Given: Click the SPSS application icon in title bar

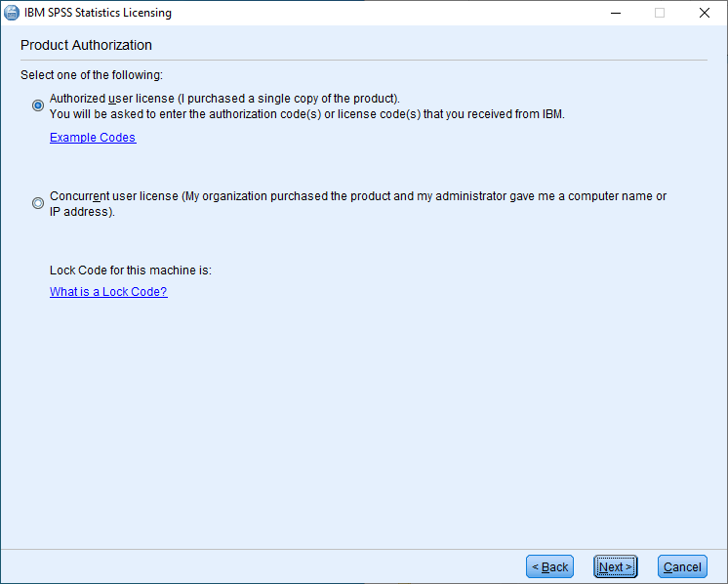Looking at the screenshot, I should coord(13,13).
